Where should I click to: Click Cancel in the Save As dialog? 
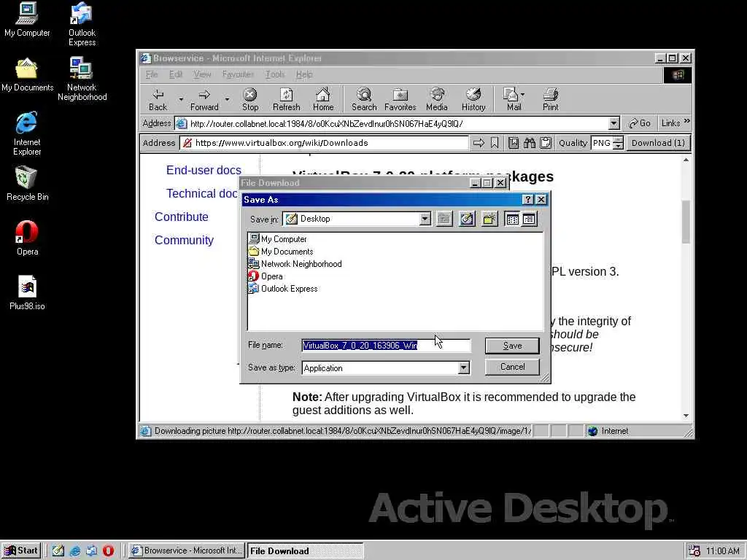click(512, 367)
